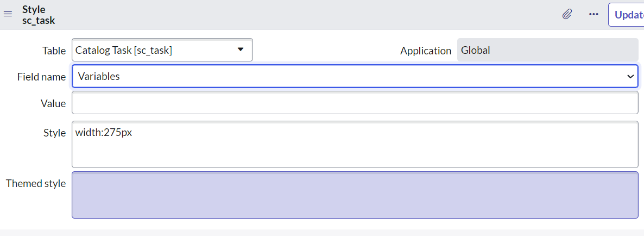This screenshot has width=644, height=236.
Task: Click the Style field label beside the text area
Action: (x=54, y=133)
